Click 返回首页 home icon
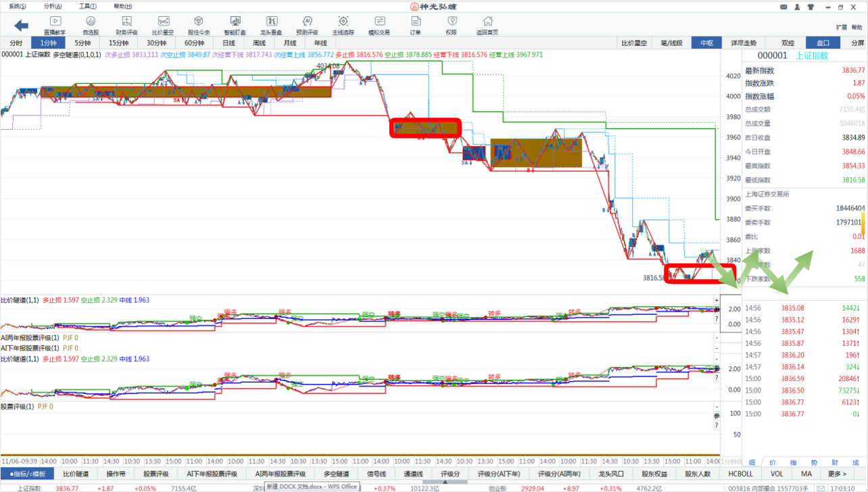Image resolution: width=868 pixels, height=492 pixels. (487, 26)
